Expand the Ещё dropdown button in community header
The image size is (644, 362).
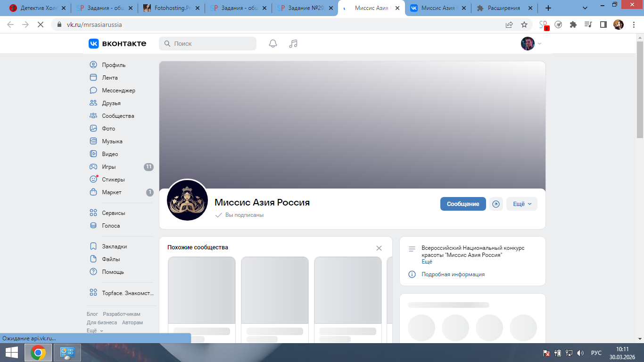pyautogui.click(x=521, y=204)
